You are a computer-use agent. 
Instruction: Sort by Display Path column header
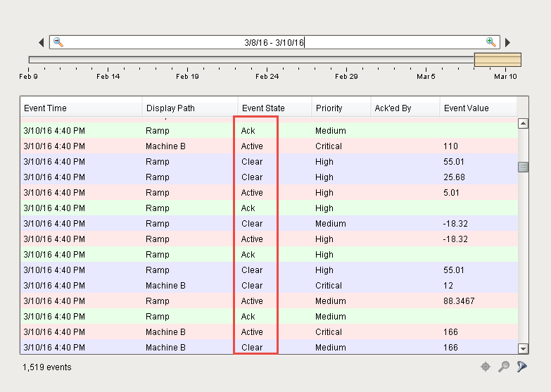[x=190, y=108]
